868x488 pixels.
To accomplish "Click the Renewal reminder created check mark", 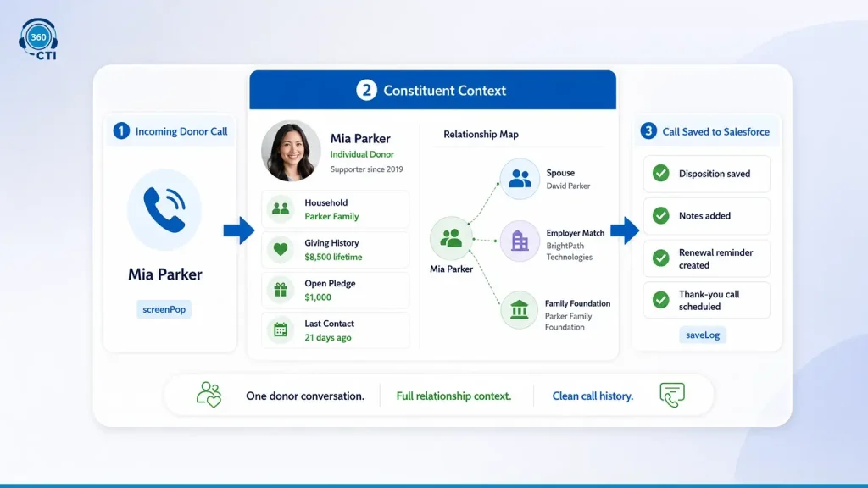I will click(660, 258).
